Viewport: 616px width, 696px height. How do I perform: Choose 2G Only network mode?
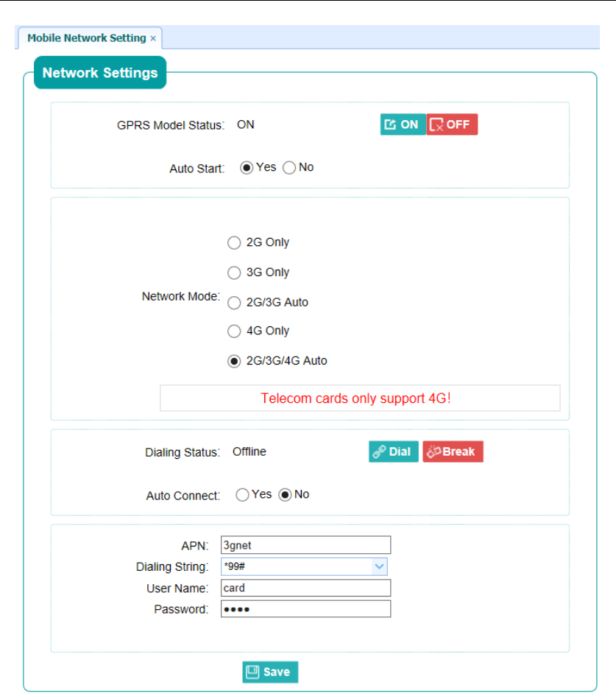[x=234, y=243]
